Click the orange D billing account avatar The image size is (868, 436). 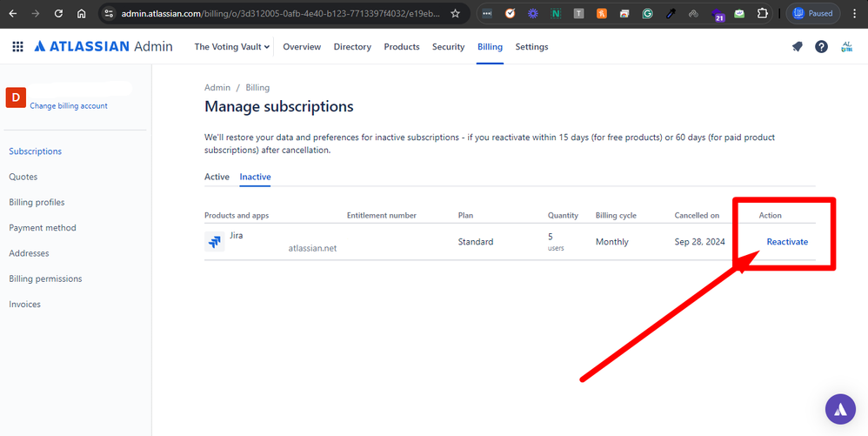[16, 97]
